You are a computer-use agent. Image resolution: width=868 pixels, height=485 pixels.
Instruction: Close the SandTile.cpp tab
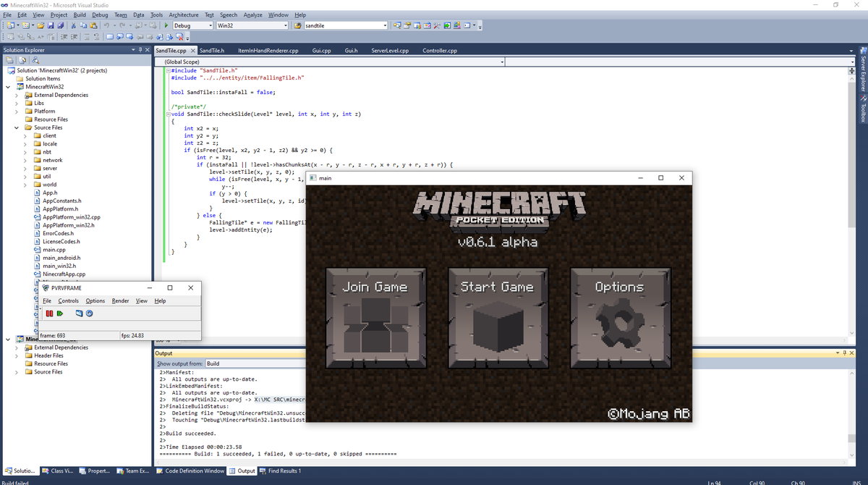(x=192, y=51)
